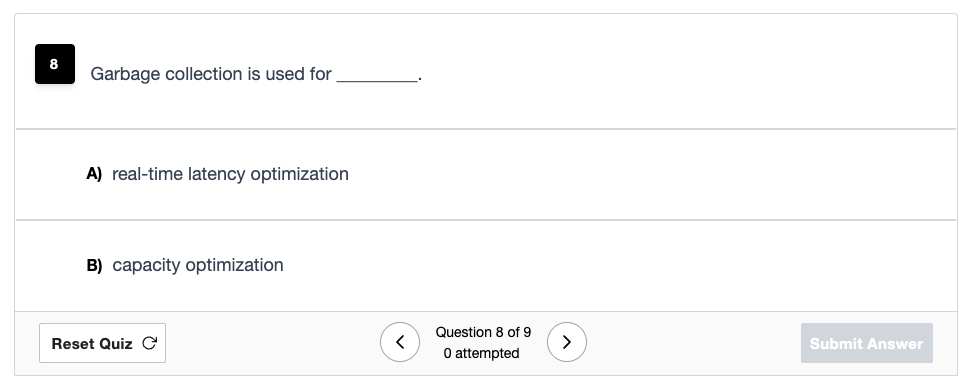Click the bold A) option label
971x386 pixels.
94,174
